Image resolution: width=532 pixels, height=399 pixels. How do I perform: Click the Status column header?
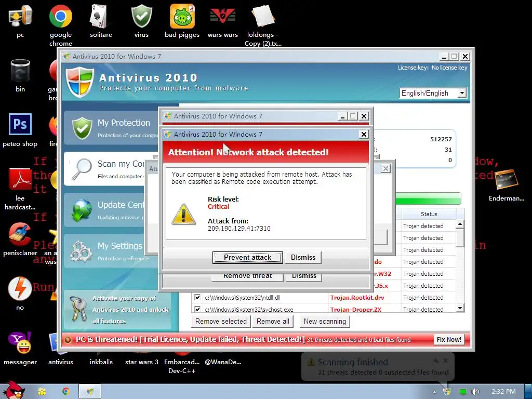coord(429,214)
